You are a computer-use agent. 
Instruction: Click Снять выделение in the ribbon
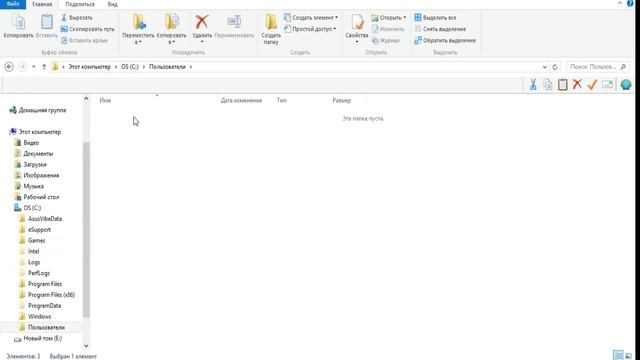pos(440,29)
